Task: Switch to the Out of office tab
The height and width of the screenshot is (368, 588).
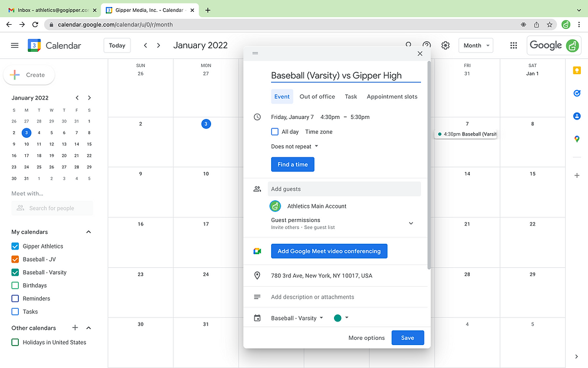Action: [x=318, y=96]
